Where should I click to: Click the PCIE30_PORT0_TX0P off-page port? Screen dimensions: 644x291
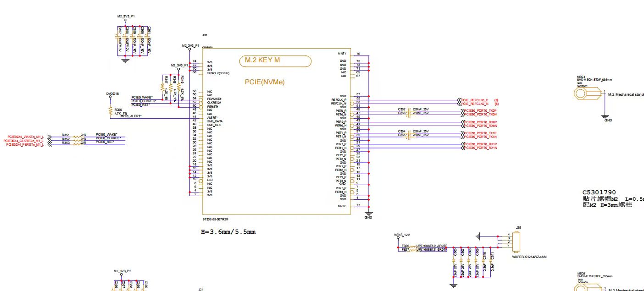pos(480,110)
